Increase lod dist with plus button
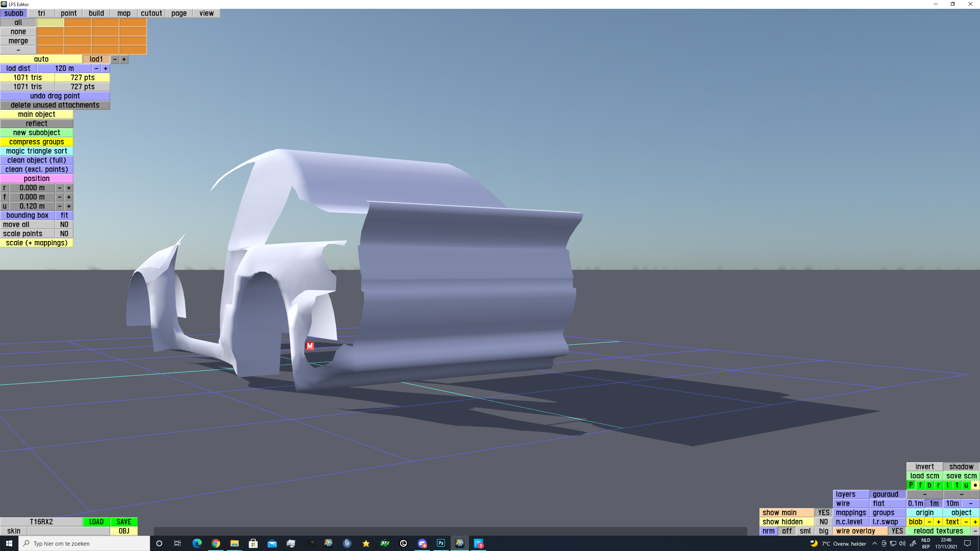 106,68
